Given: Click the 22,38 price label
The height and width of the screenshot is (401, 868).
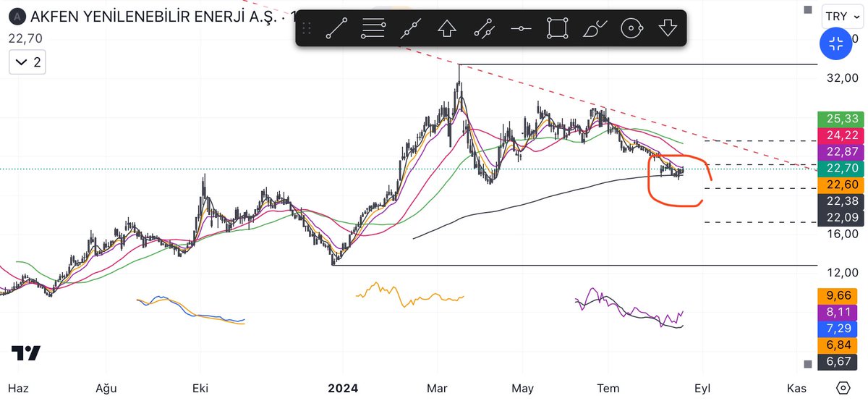Looking at the screenshot, I should tap(840, 202).
